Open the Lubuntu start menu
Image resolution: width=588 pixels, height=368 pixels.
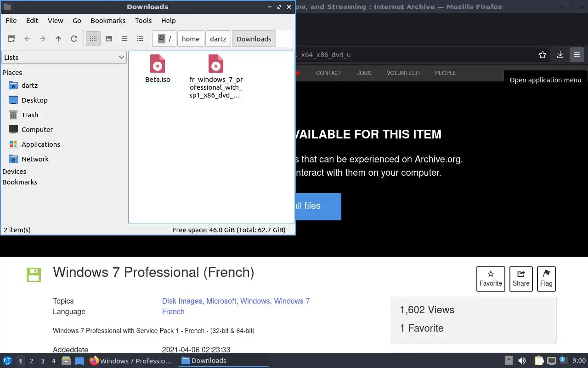pyautogui.click(x=7, y=361)
